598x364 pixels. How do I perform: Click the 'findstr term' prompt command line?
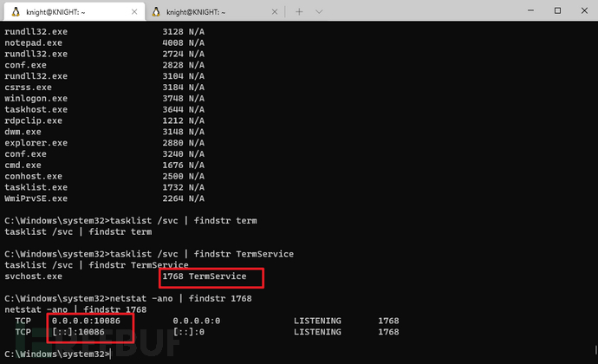131,220
